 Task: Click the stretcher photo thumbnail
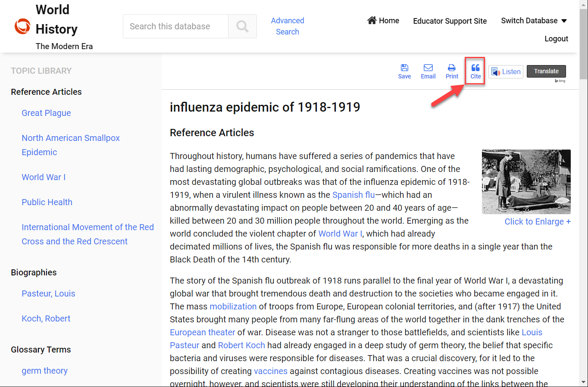[526, 181]
